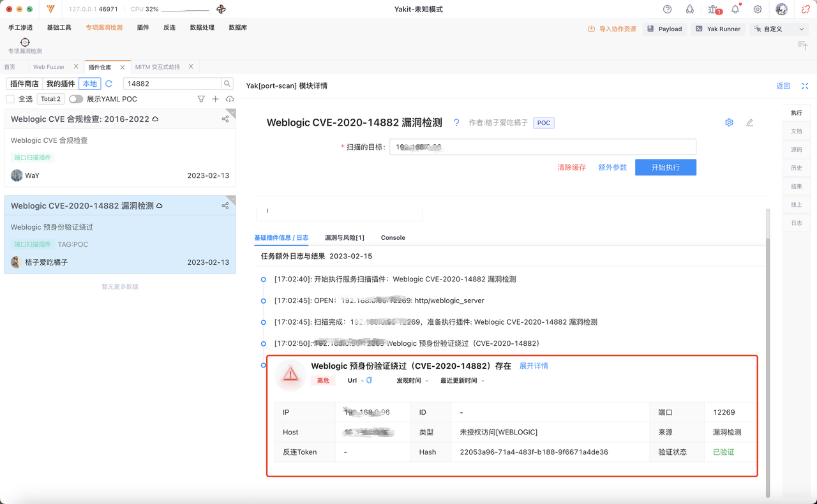Open the bug icon with badge 1
The image size is (817, 504).
coord(714,10)
